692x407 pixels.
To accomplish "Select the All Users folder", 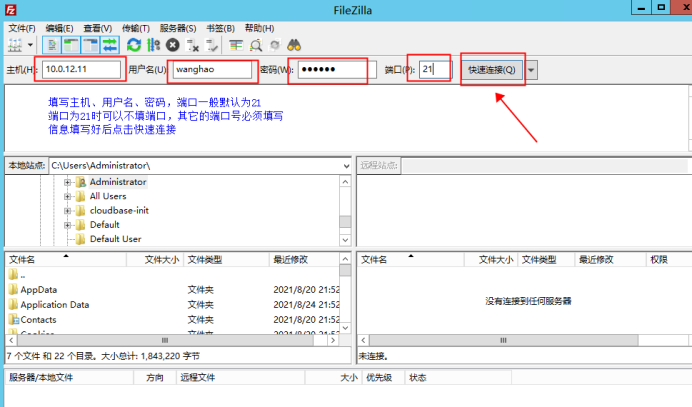I will [x=108, y=196].
